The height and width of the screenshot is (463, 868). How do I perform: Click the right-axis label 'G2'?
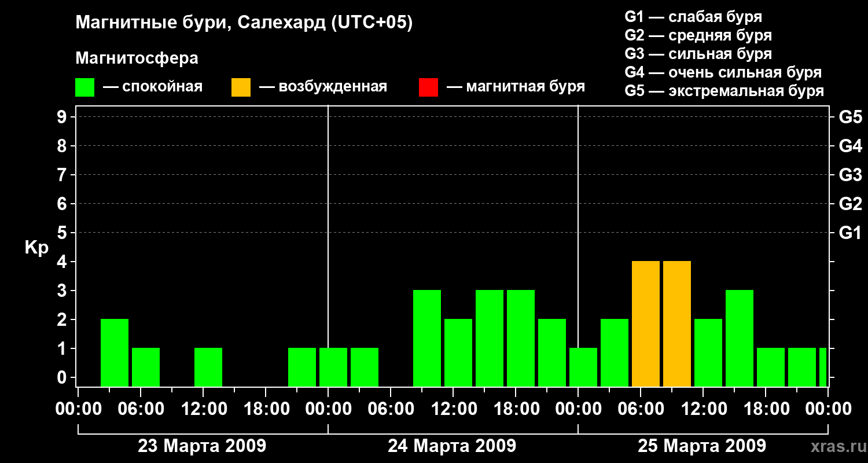point(850,204)
